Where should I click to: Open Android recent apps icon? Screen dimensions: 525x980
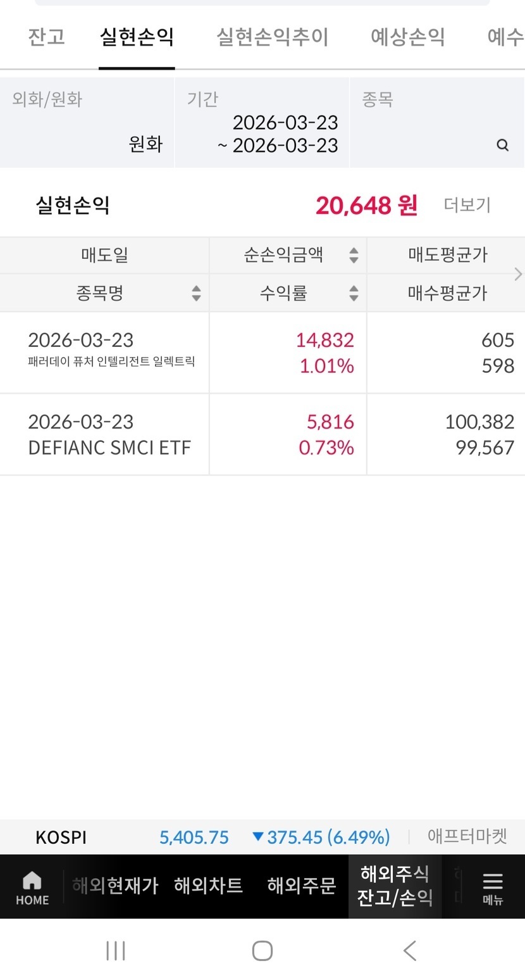[116, 950]
